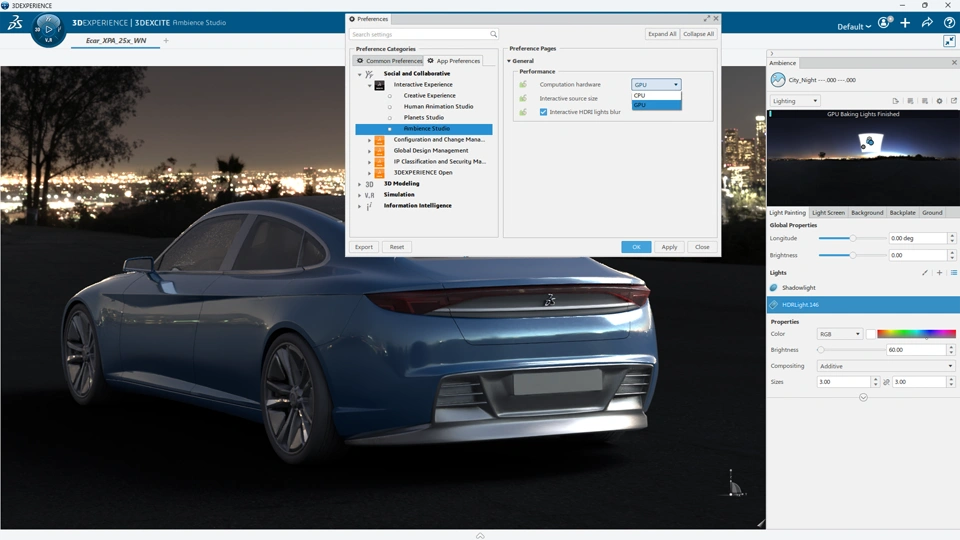
Task: Select Ambience Studio in the tree
Action: point(424,129)
